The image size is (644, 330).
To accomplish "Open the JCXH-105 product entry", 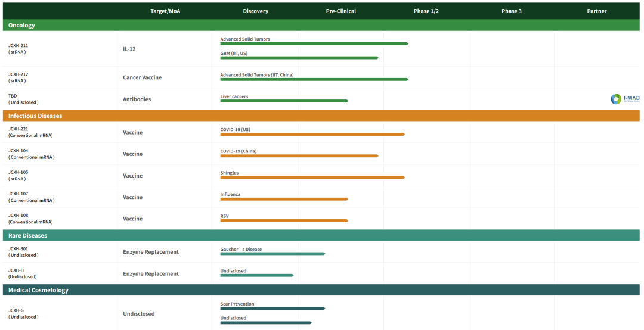I will click(x=18, y=172).
